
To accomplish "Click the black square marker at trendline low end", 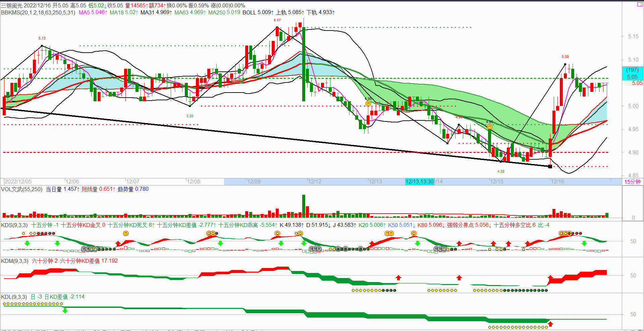I will [x=550, y=166].
